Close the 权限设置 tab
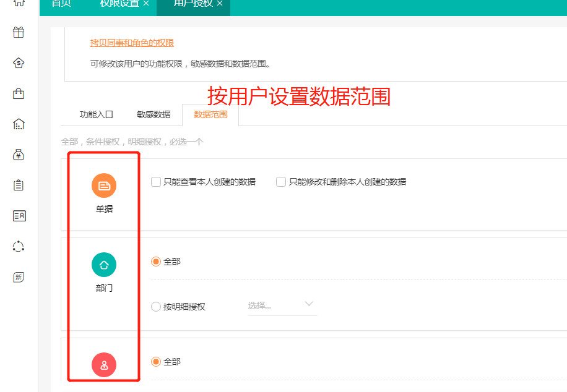The height and width of the screenshot is (392, 567). (146, 4)
